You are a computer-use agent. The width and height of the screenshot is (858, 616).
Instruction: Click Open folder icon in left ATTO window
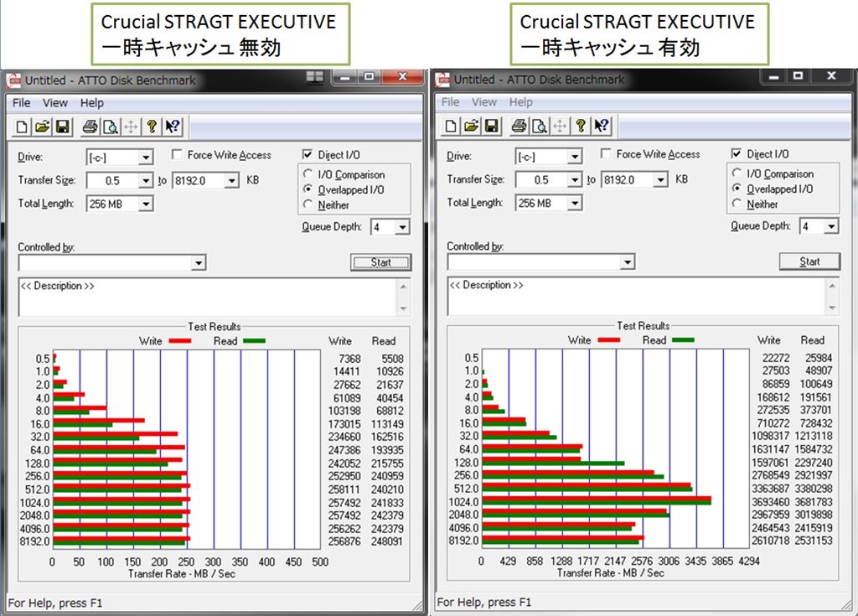point(42,127)
